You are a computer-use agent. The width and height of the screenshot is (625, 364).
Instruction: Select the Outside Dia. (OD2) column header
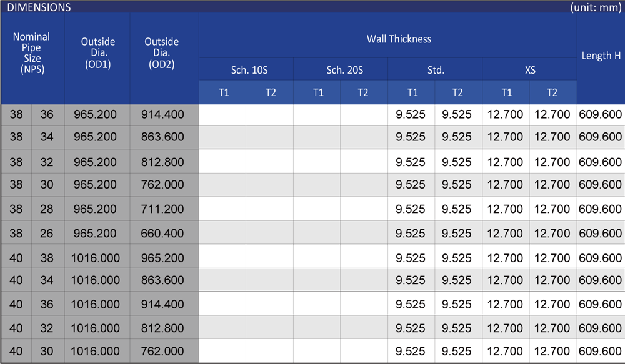click(x=162, y=53)
